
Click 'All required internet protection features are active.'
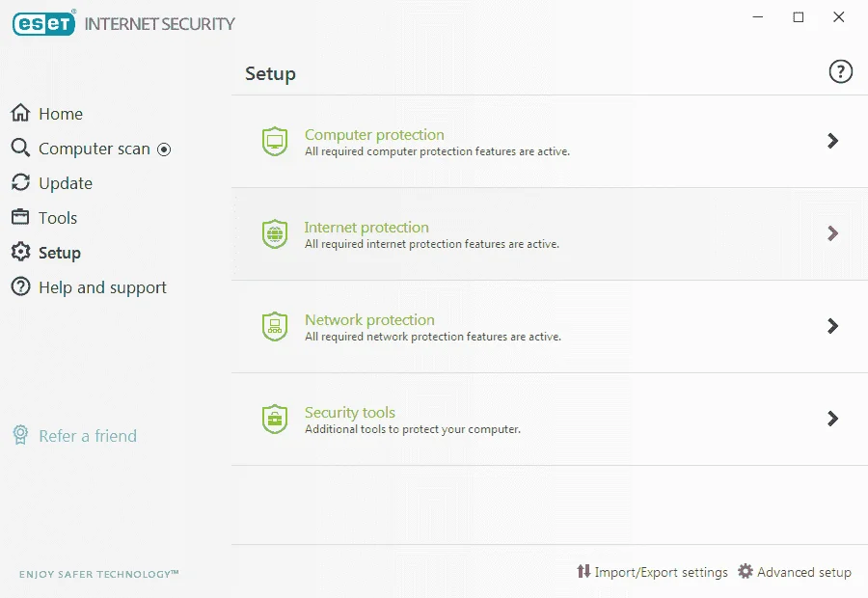[x=432, y=244]
